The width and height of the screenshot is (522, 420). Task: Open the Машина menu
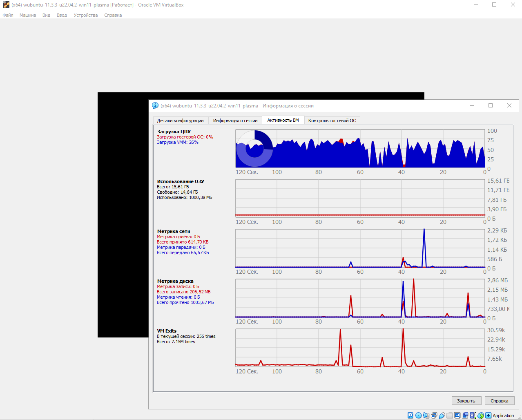pyautogui.click(x=28, y=15)
